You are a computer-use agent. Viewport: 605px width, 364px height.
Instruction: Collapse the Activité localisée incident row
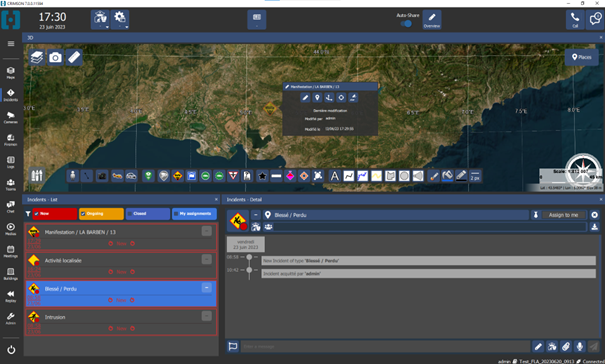click(x=207, y=259)
